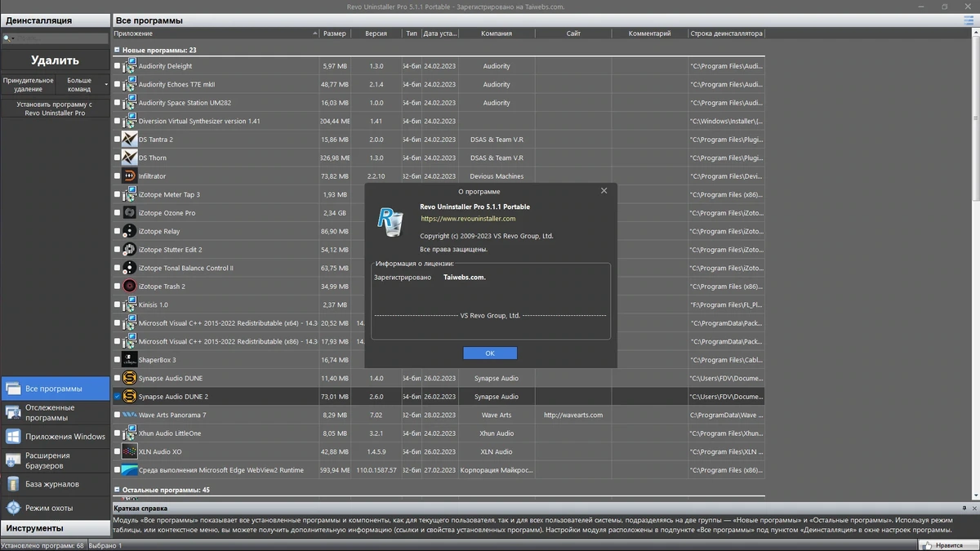Click the XLN Audio XO icon
This screenshot has height=551, width=980.
coord(129,451)
